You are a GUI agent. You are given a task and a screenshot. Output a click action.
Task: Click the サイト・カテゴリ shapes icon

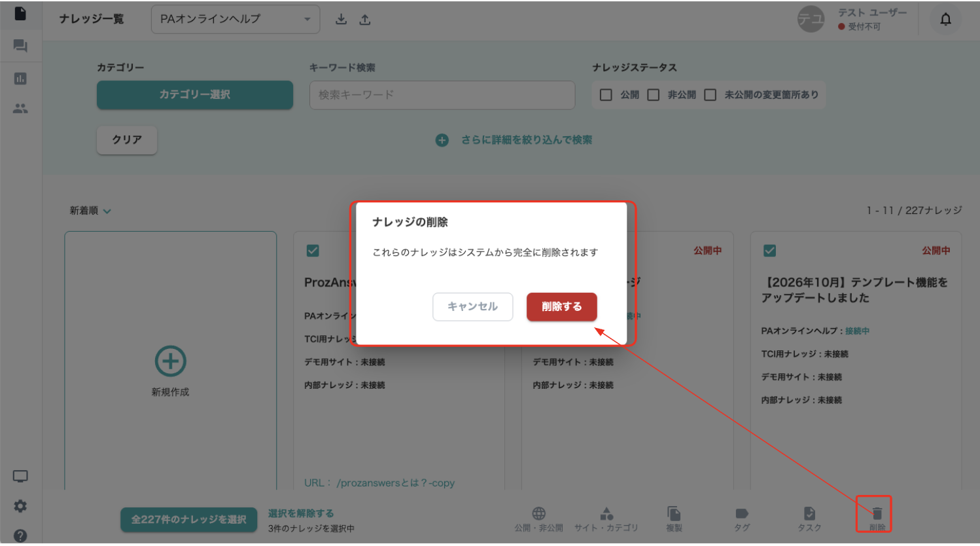(x=606, y=513)
